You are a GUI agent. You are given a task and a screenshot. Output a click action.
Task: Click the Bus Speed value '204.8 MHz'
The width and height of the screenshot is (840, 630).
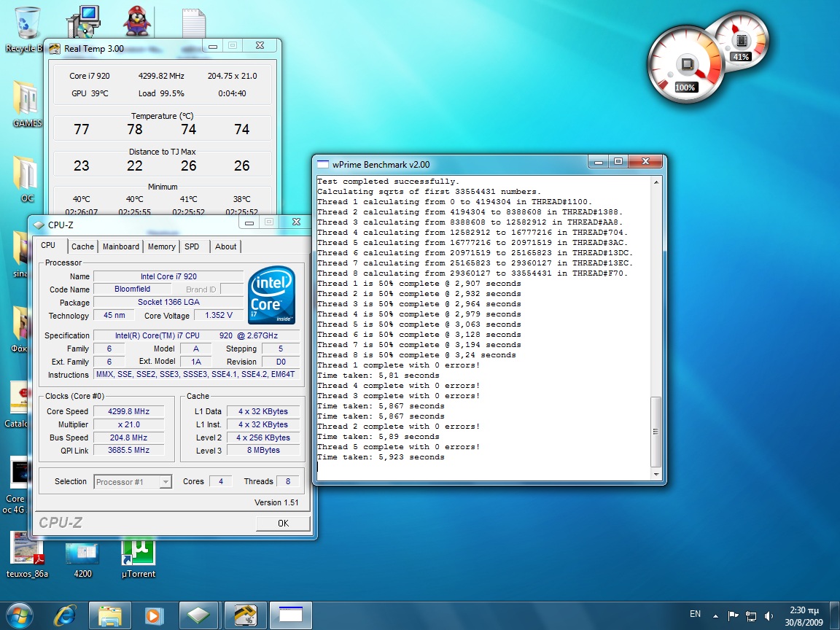pyautogui.click(x=128, y=437)
